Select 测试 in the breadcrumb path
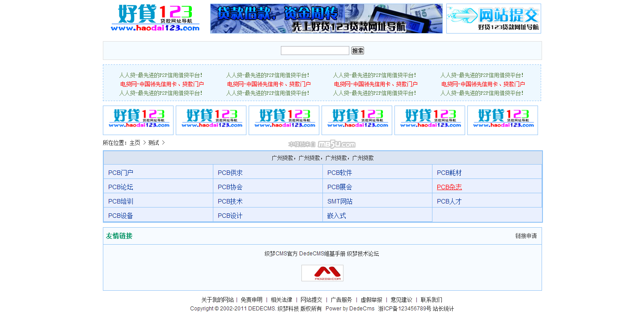644x318 pixels. pyautogui.click(x=153, y=143)
